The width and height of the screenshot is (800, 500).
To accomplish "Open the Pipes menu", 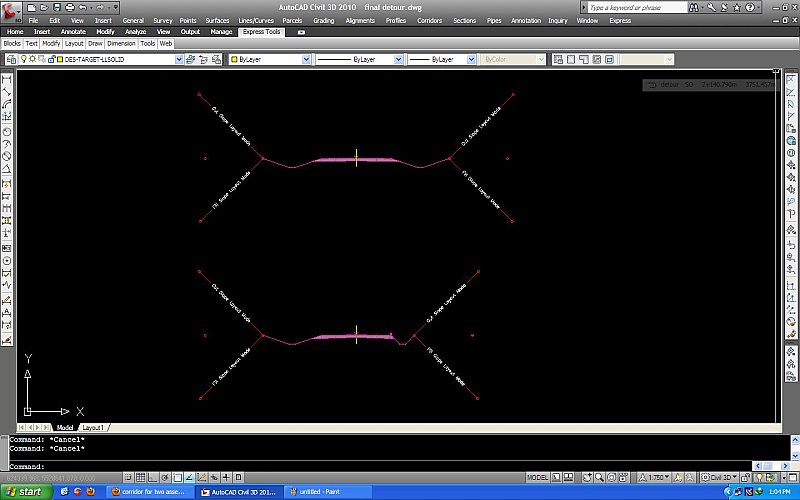I will pos(494,20).
